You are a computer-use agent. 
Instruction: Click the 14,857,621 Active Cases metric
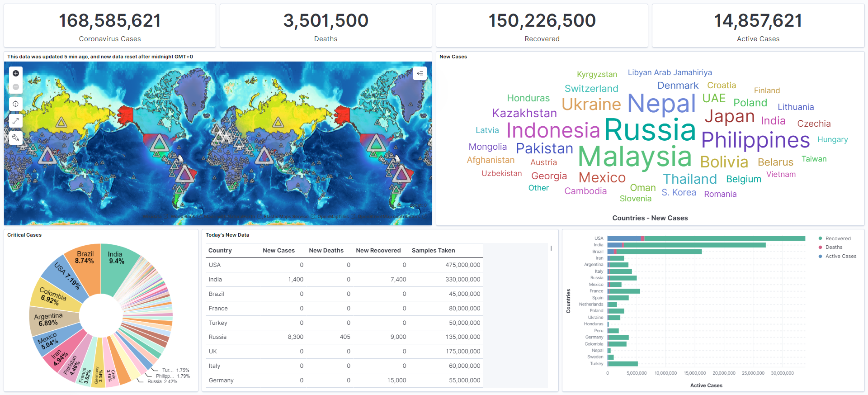[x=758, y=26]
